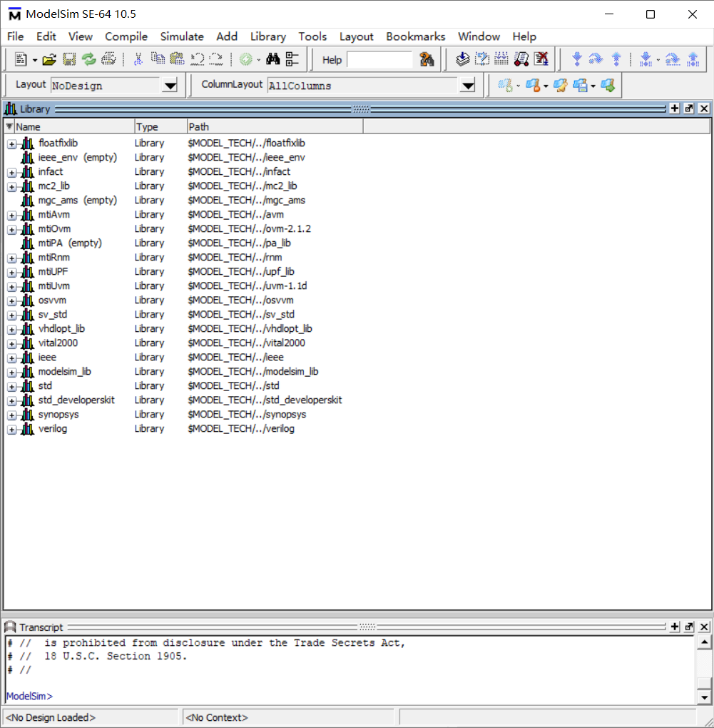Click the orange-blue pencil icon in layout toolbar
This screenshot has width=714, height=728.
pos(561,86)
